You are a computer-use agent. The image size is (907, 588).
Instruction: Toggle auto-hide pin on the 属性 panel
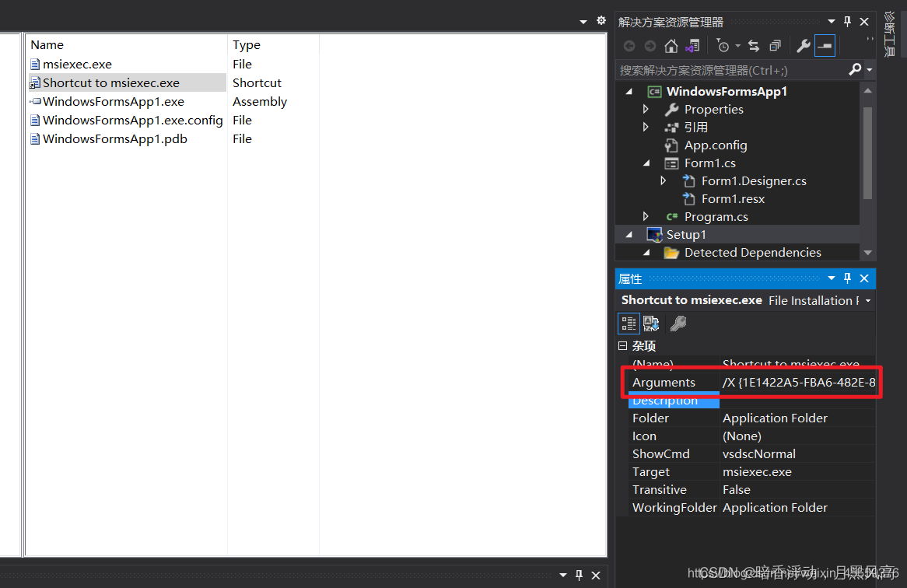(x=847, y=278)
